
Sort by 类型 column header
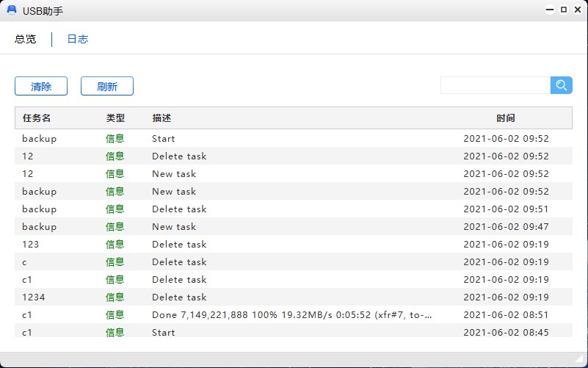coord(115,118)
